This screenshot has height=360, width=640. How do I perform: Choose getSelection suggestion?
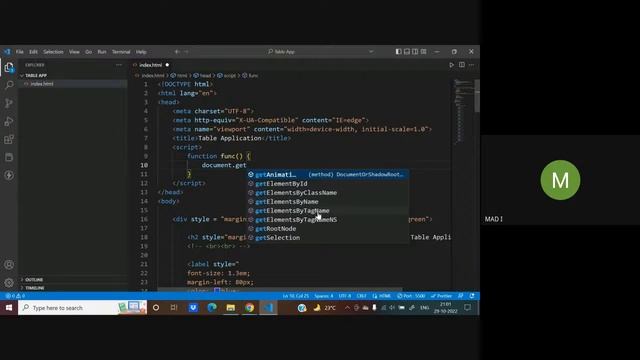(x=328, y=238)
